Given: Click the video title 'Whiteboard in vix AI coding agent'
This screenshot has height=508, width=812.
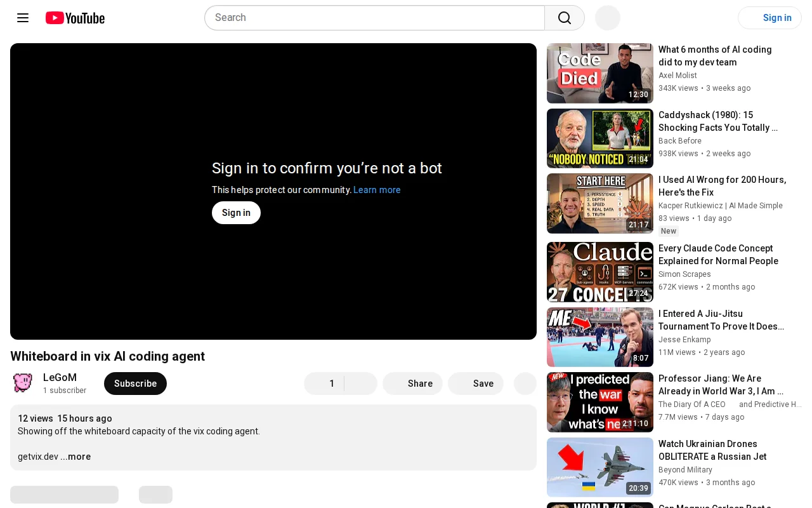Looking at the screenshot, I should 107,356.
